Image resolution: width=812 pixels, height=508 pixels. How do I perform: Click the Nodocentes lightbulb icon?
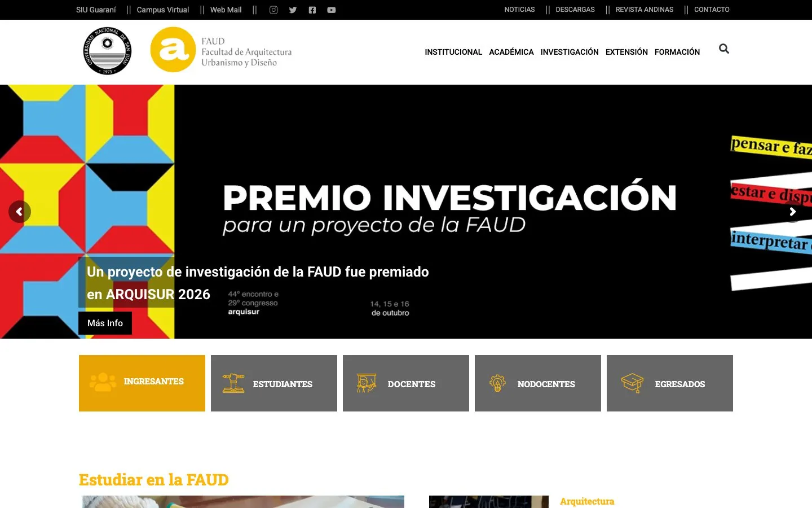[x=497, y=383]
